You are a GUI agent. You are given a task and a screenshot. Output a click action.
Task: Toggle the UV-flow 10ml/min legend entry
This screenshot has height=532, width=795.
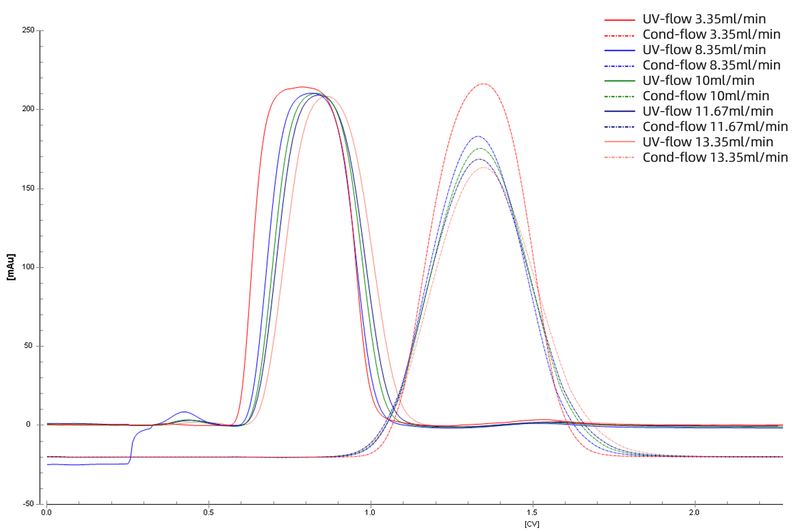[x=698, y=80]
